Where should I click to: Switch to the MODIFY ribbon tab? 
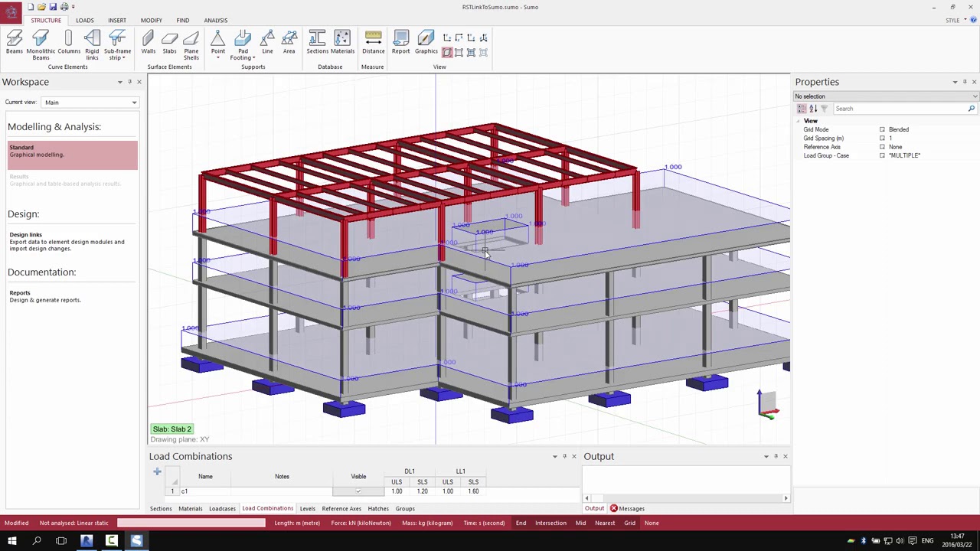151,21
